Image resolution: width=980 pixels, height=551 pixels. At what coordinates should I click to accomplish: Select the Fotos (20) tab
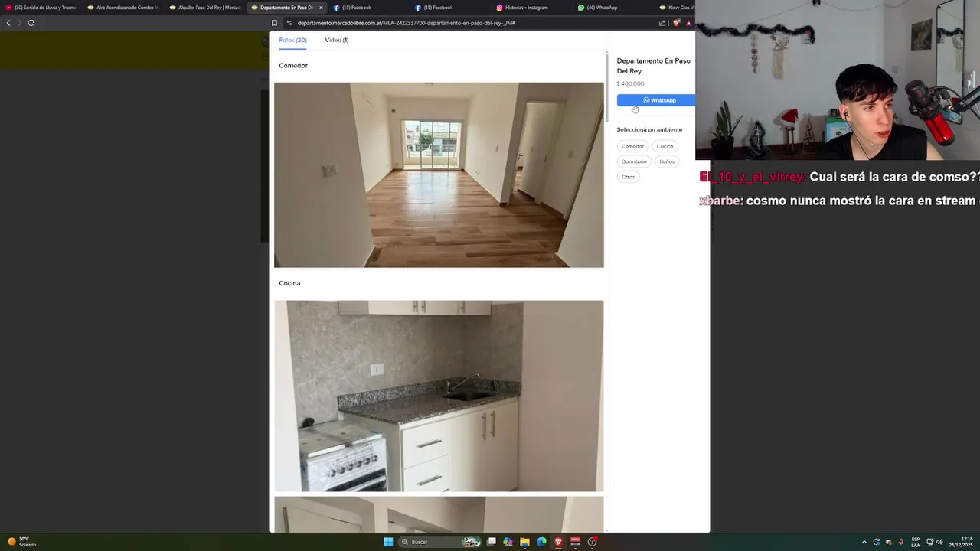point(292,40)
